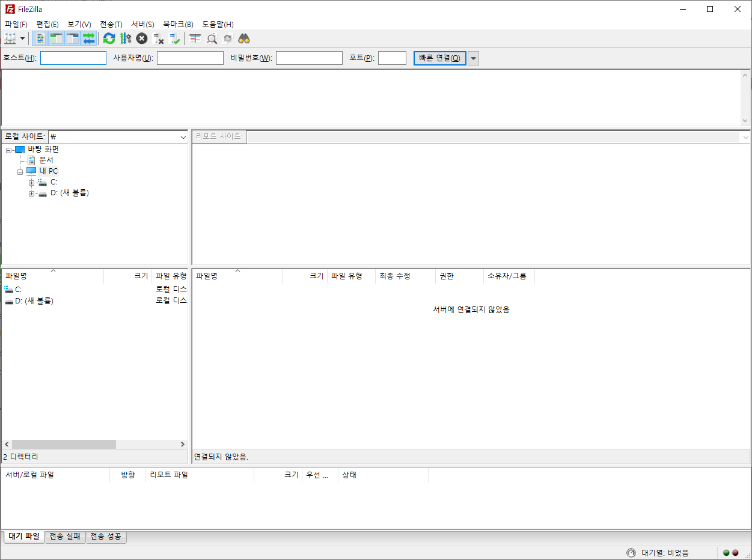752x560 pixels.
Task: Click the 빠른 연결 button
Action: tap(439, 58)
